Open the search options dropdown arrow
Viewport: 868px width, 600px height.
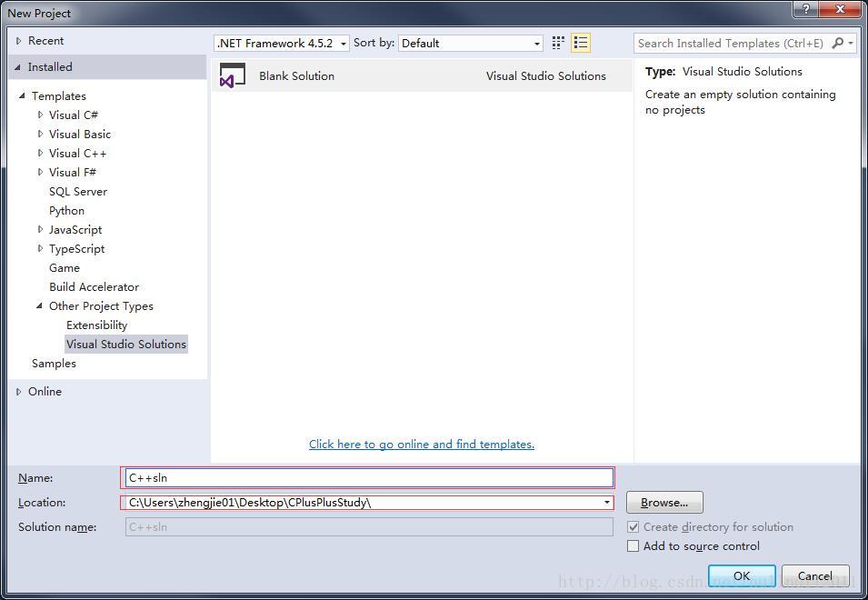851,43
